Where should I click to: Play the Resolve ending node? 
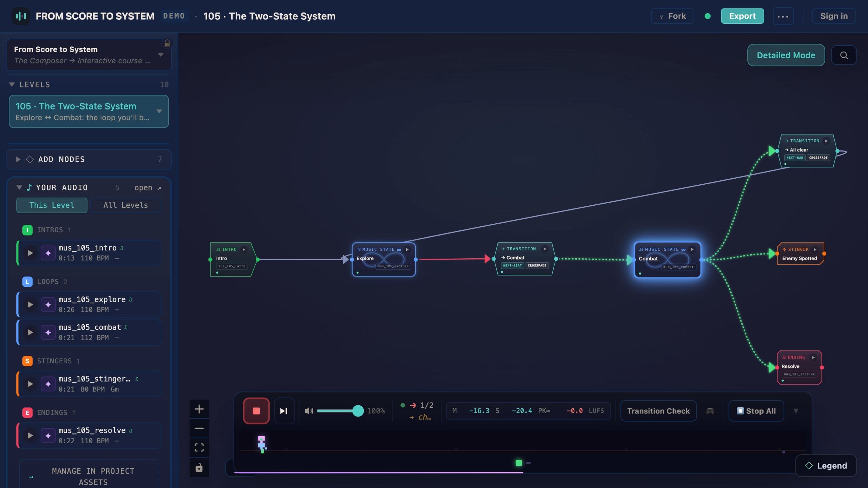[813, 358]
